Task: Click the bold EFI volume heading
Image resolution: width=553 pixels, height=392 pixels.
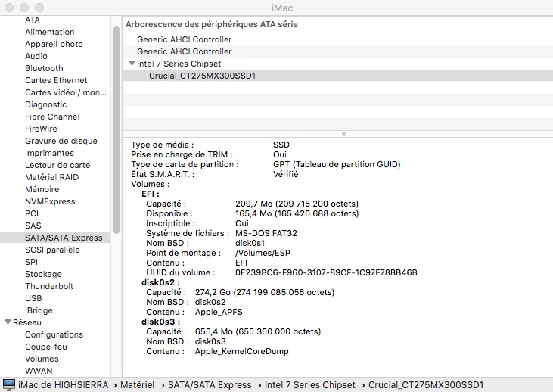Action: pos(151,194)
